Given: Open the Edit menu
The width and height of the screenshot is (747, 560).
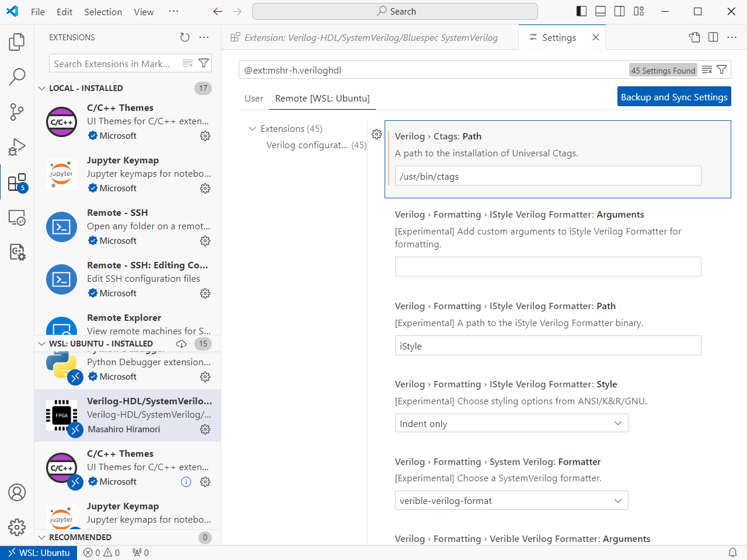Looking at the screenshot, I should tap(65, 12).
